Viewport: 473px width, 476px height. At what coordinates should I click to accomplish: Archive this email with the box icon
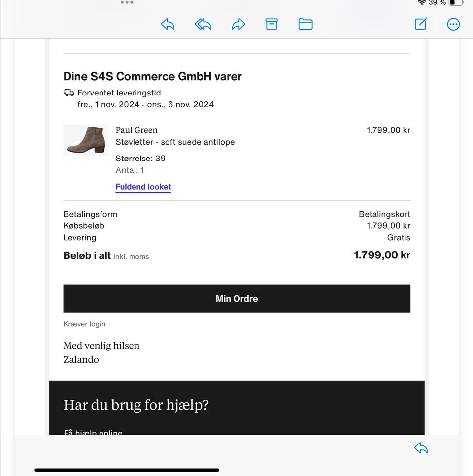[x=271, y=24]
